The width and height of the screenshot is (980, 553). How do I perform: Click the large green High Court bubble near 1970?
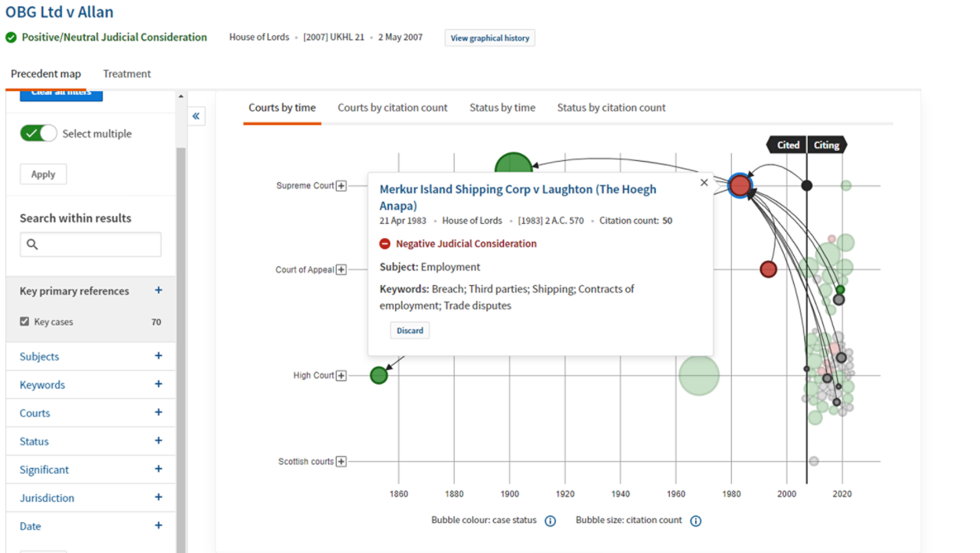(x=698, y=375)
